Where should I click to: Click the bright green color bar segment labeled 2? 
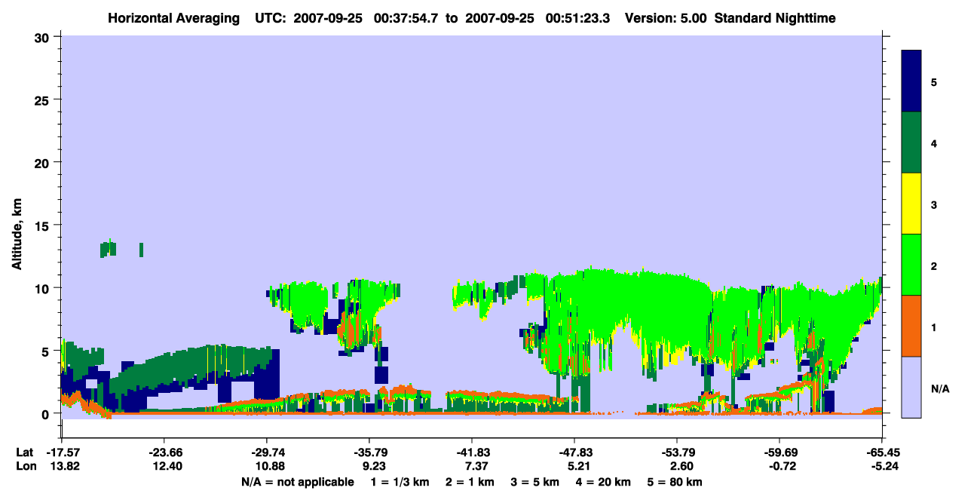(x=911, y=265)
